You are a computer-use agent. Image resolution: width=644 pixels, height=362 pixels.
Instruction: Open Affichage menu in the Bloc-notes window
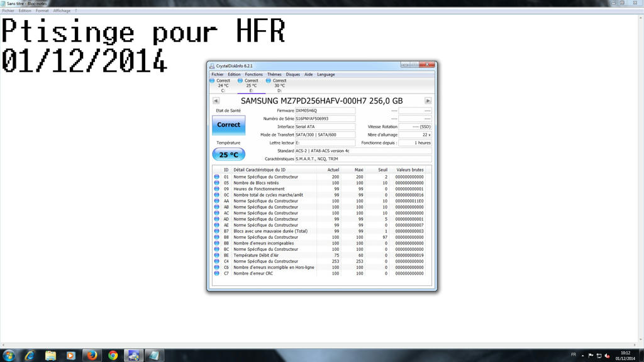tap(62, 11)
